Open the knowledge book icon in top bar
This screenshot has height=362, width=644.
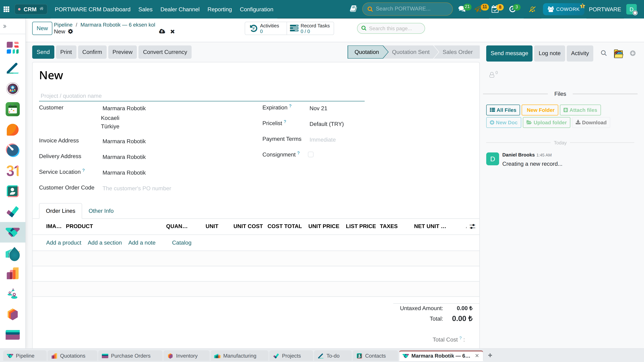tap(353, 9)
